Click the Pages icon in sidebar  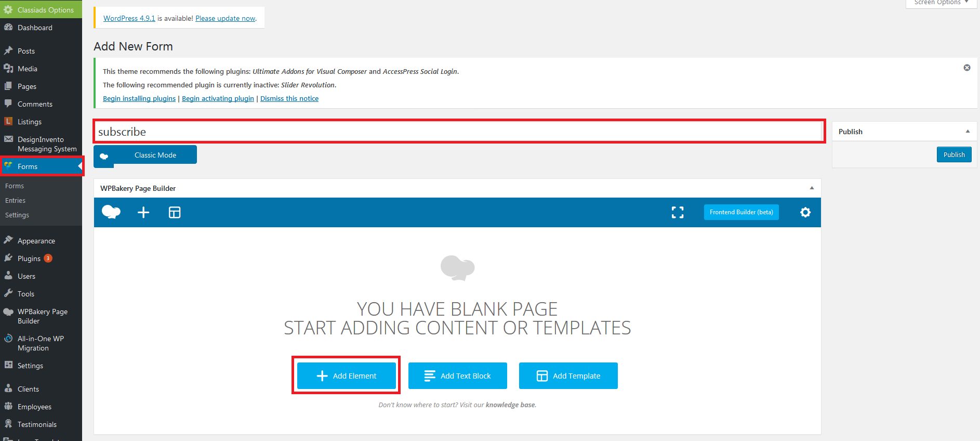click(8, 86)
